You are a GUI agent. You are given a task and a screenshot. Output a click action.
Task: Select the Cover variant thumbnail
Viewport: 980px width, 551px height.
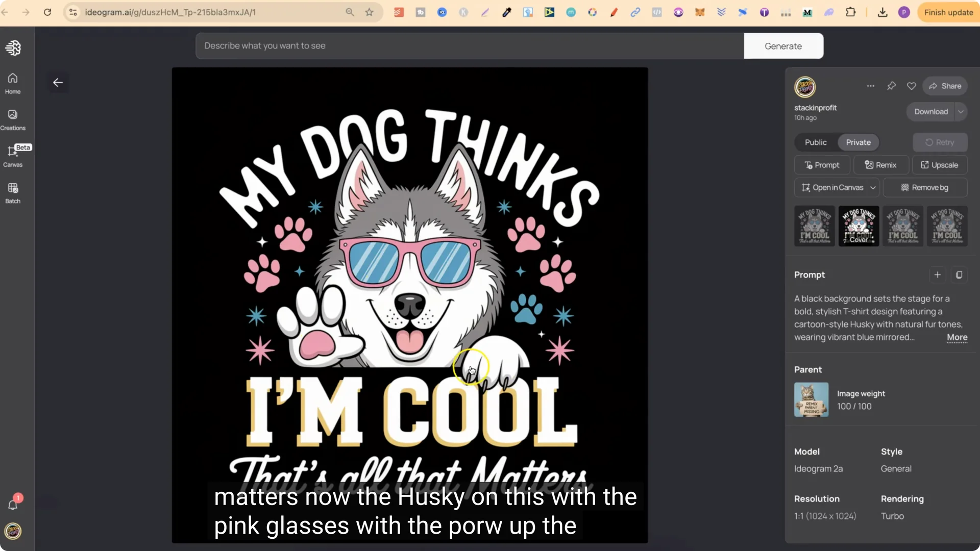pyautogui.click(x=859, y=226)
